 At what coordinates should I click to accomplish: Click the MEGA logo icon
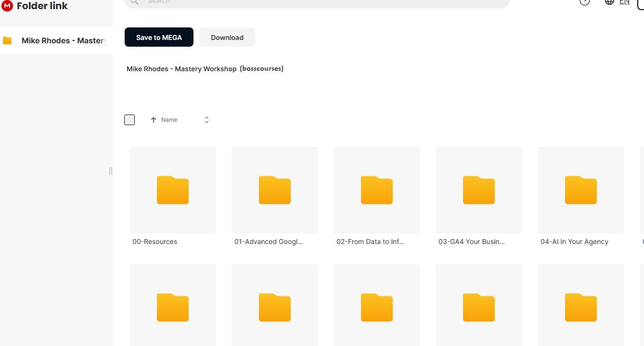click(x=7, y=6)
